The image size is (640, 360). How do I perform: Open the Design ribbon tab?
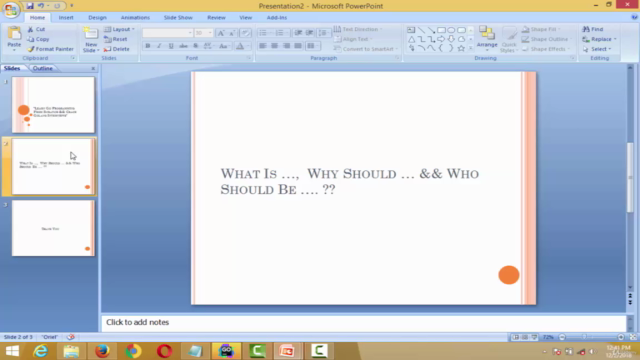click(97, 18)
